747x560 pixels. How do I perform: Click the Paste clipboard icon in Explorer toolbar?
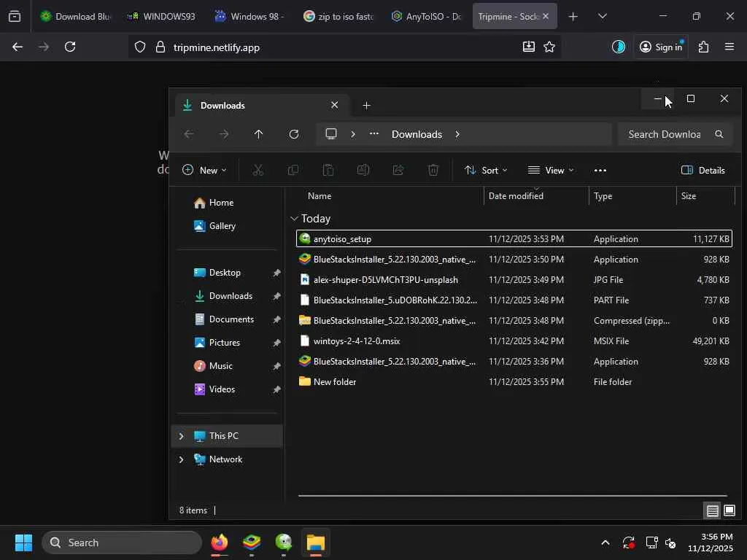tap(328, 170)
